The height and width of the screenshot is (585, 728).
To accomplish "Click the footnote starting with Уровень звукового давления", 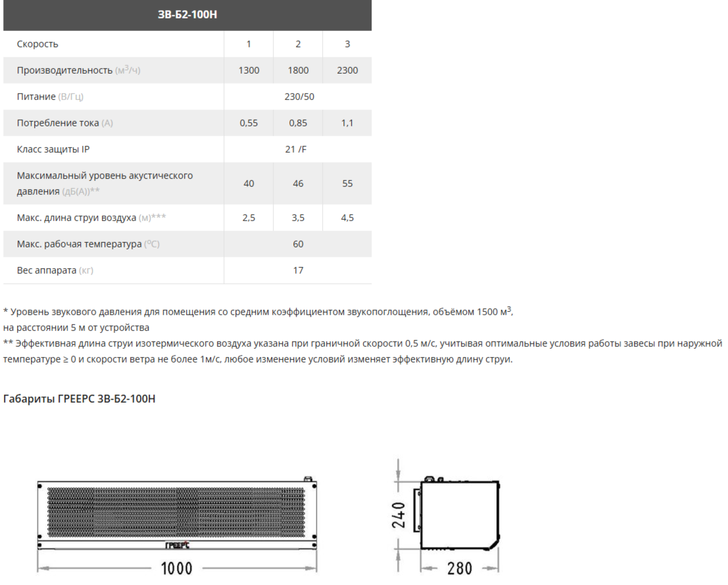I will pyautogui.click(x=258, y=319).
